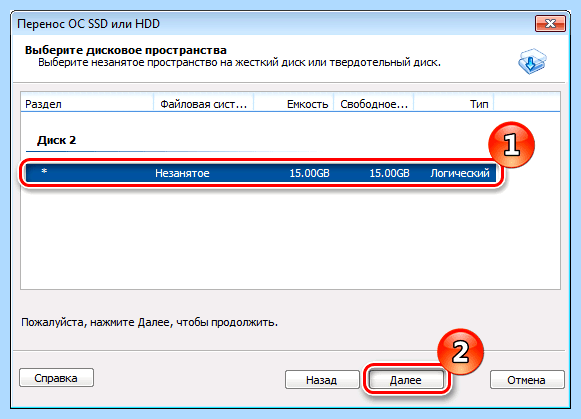
Task: Click the Диск 2 group label
Action: (56, 140)
